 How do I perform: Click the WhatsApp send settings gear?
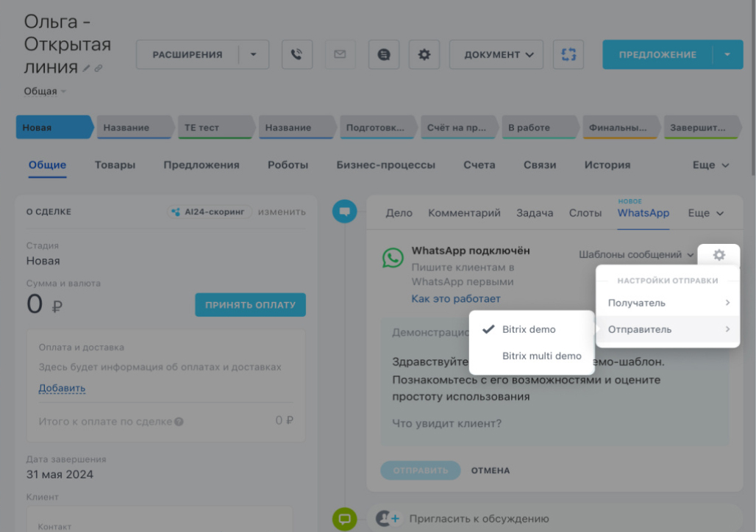pos(718,255)
